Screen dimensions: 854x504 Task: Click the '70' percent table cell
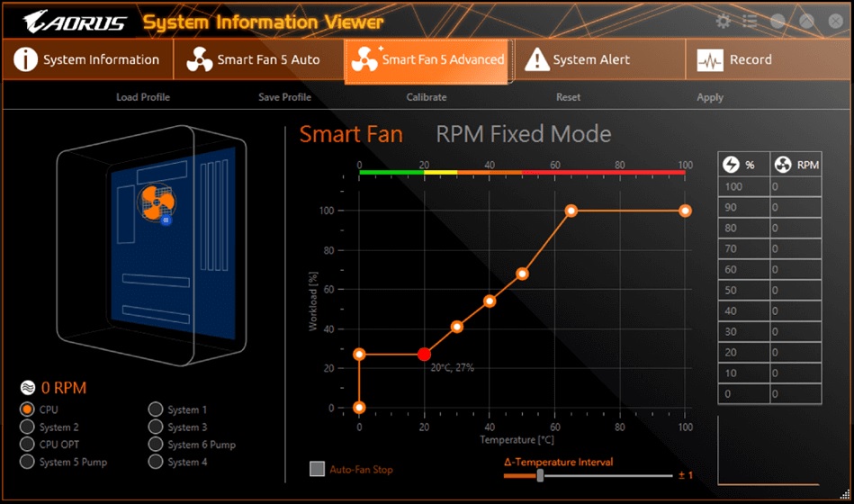pos(744,249)
